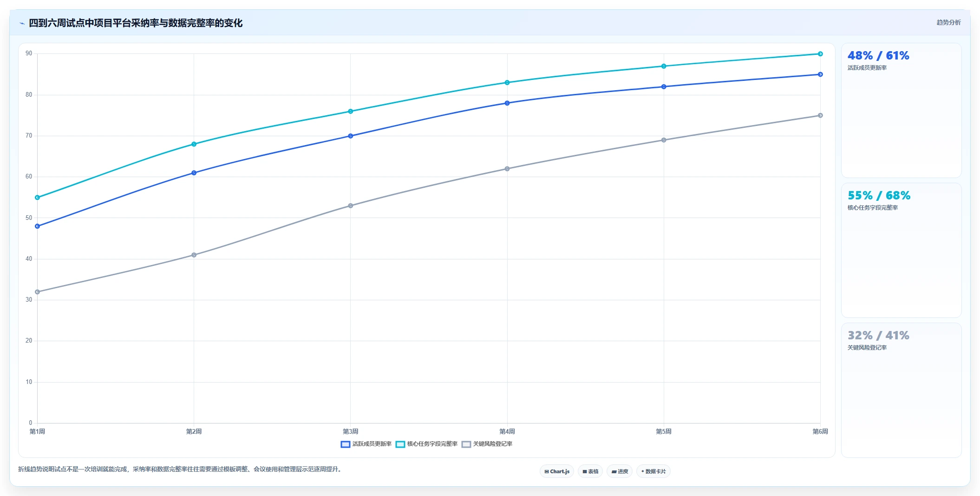Toggle the 活跃成员更新率 legend swatch
Screen dimensions: 980x496
point(346,444)
